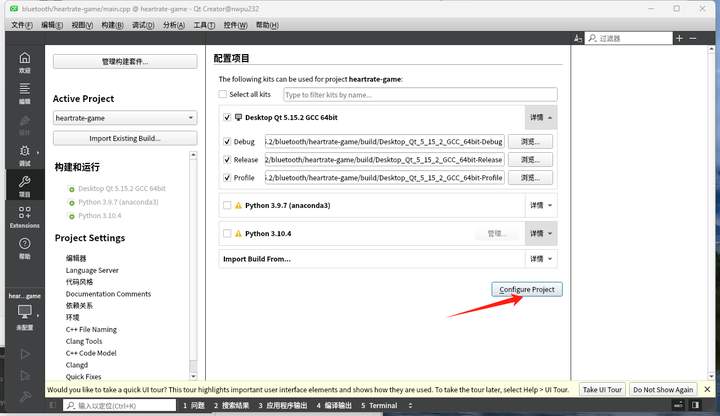720x416 pixels.
Task: Check the Python 3.10.4 kit checkbox
Action: (227, 233)
